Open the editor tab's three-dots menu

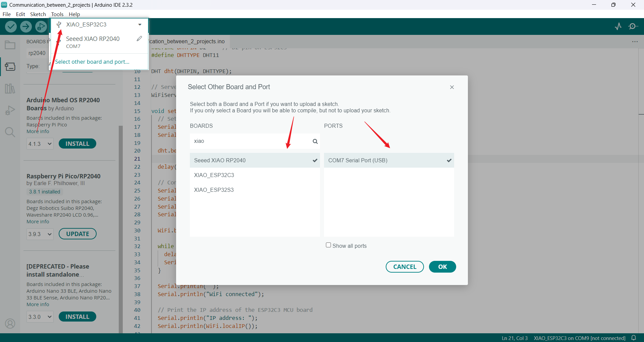[x=635, y=42]
